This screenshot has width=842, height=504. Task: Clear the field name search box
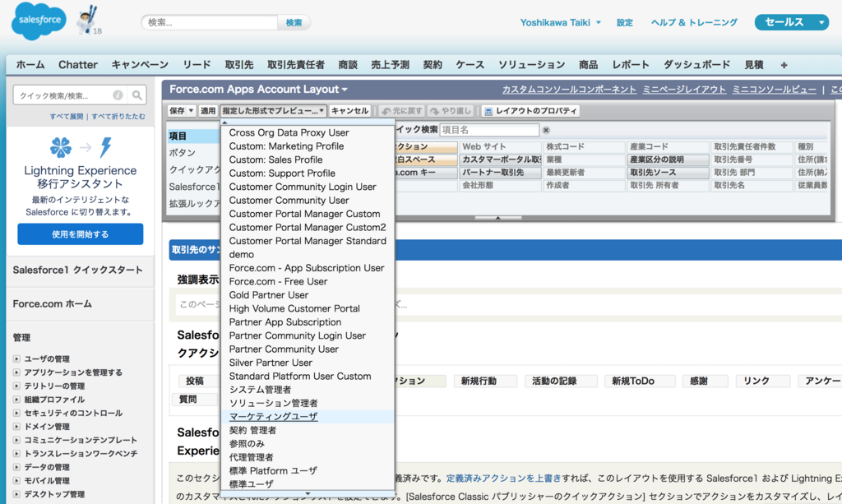point(546,130)
